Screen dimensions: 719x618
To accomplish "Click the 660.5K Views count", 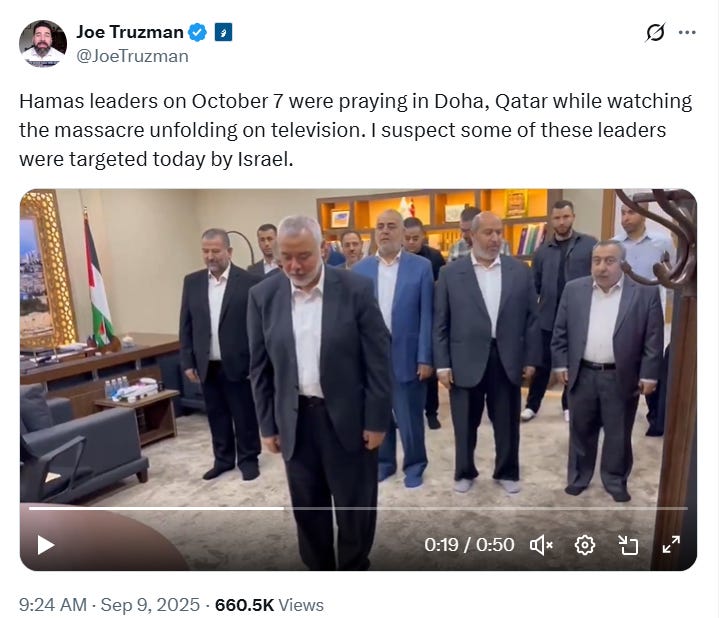I will 269,605.
